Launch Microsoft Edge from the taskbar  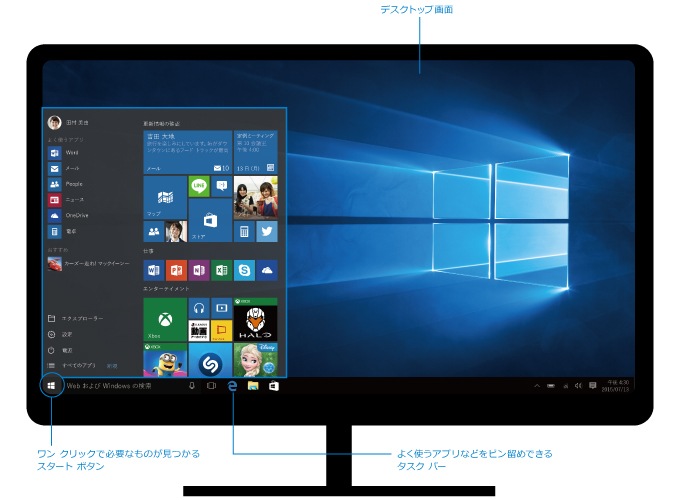pyautogui.click(x=232, y=386)
